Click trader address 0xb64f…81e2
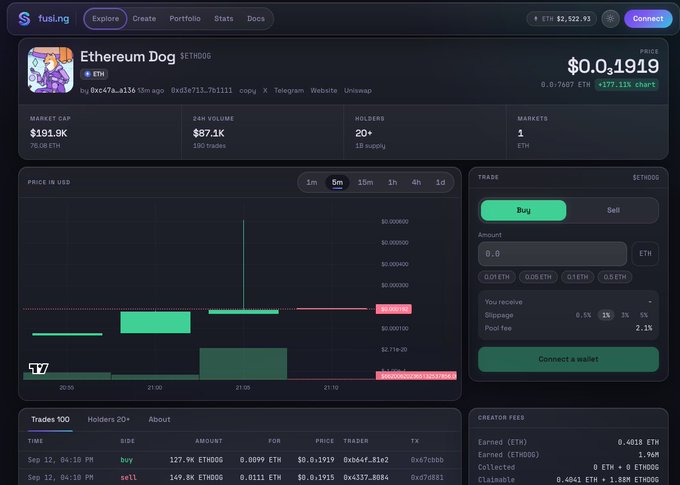 pos(366,460)
